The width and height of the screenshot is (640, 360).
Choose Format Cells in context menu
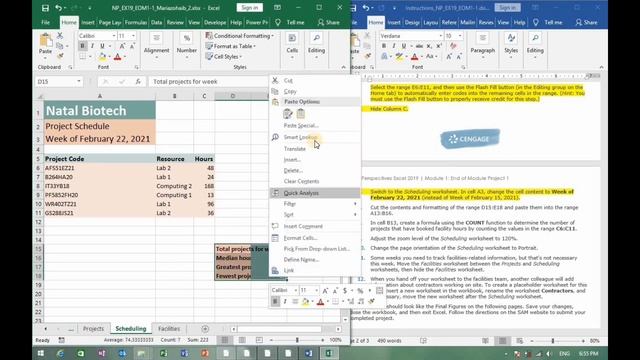coord(314,238)
